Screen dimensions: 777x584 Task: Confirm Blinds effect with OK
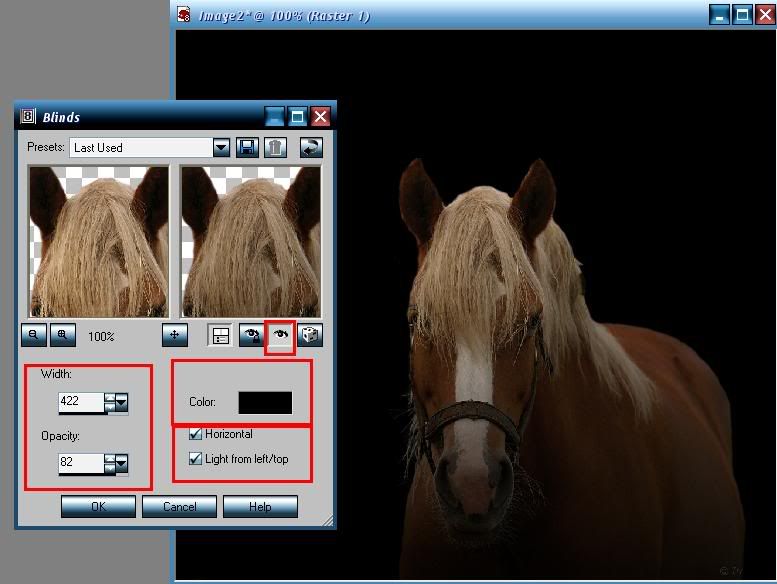(98, 506)
